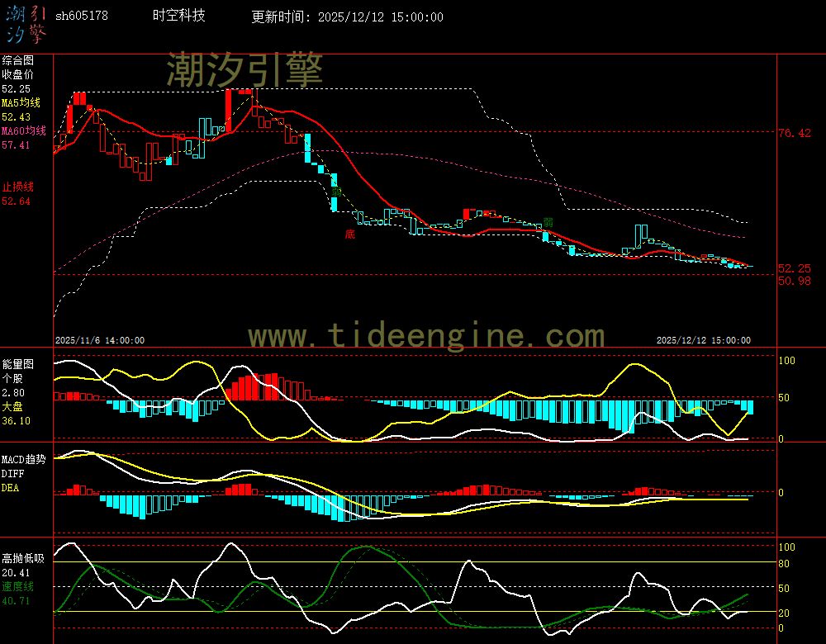The width and height of the screenshot is (826, 644).
Task: Select the stock code sh605178
Action: coord(81,17)
